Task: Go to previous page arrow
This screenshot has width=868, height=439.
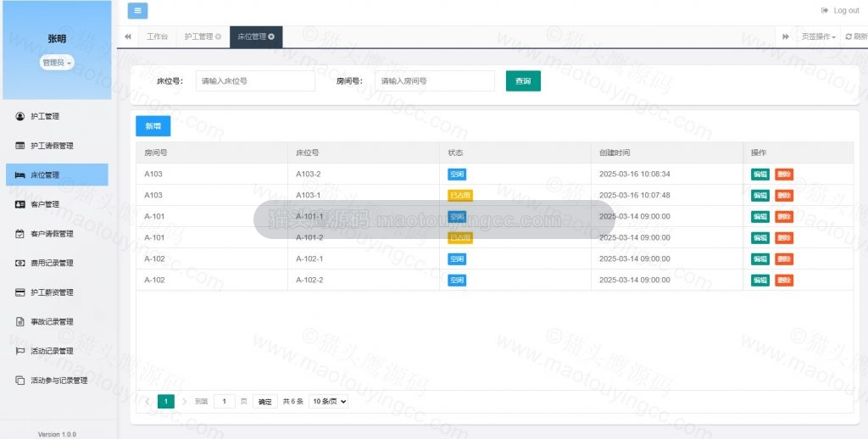Action: (147, 402)
